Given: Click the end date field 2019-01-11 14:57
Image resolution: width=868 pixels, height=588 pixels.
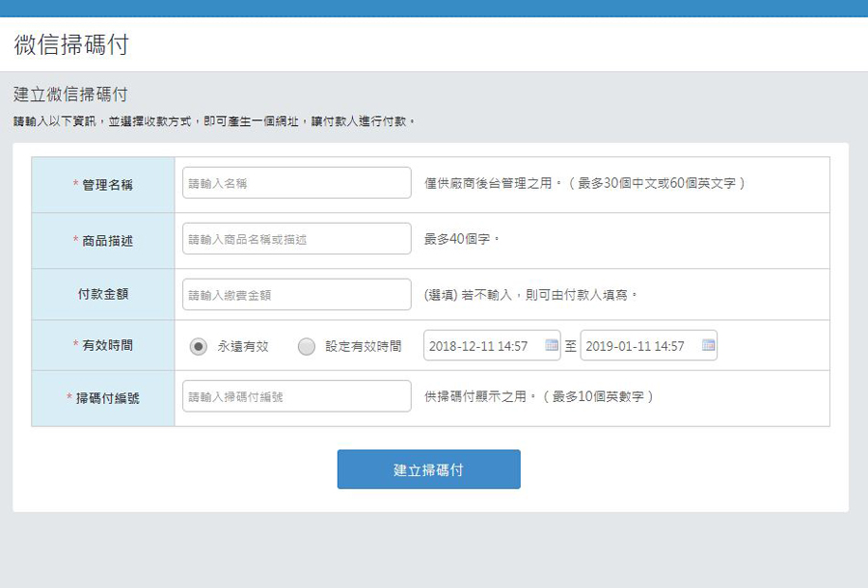Looking at the screenshot, I should (648, 345).
